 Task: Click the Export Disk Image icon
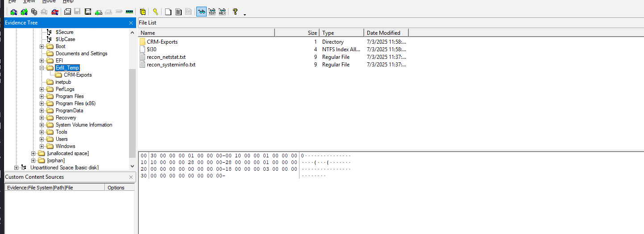(x=77, y=12)
